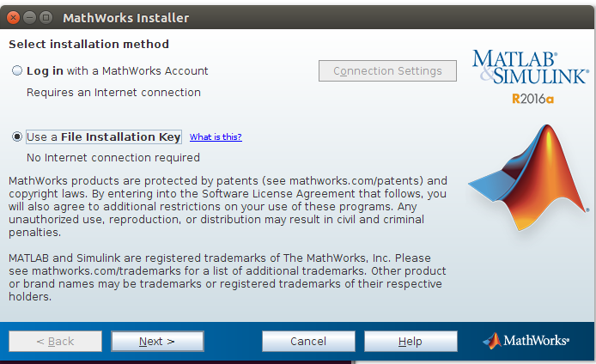
Task: Click the MATLAB & Simulink wordmark logo
Action: pos(531,67)
